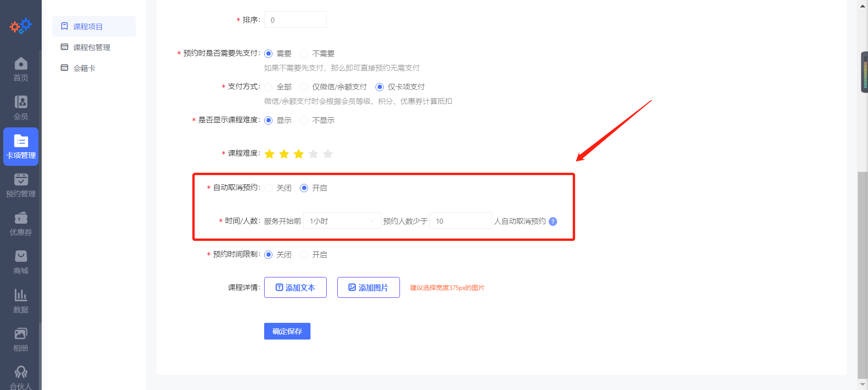Viewport: 868px width, 390px height.
Task: Open 会籍卡 menu item
Action: pos(84,68)
